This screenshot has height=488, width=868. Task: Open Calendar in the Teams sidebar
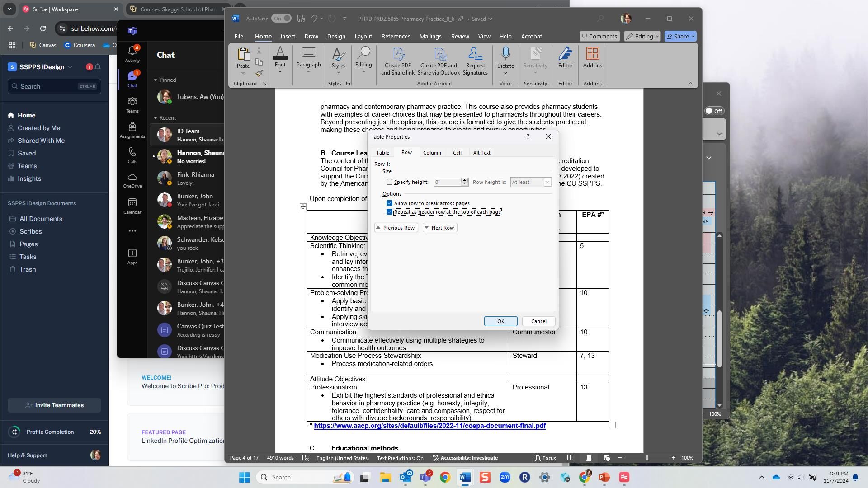pyautogui.click(x=132, y=206)
